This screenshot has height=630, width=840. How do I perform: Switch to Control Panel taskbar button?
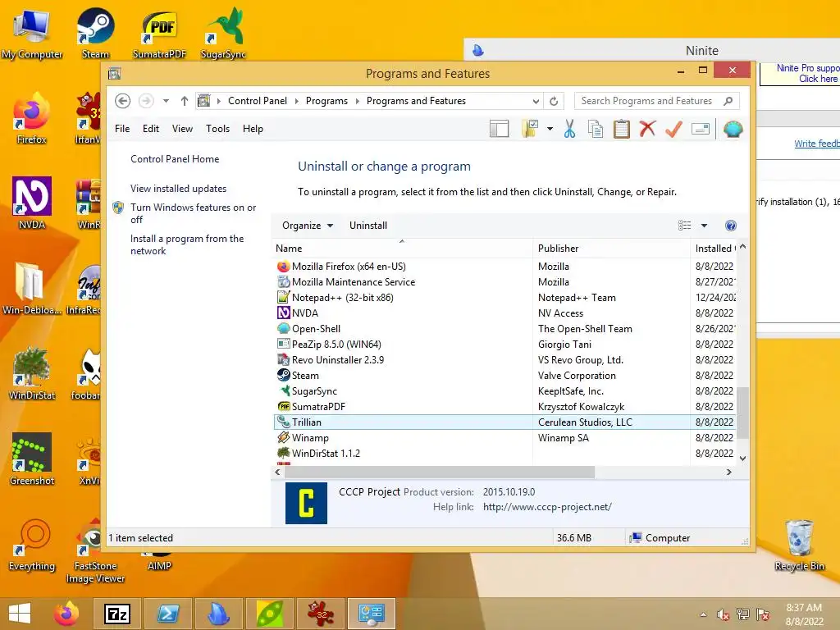[372, 614]
